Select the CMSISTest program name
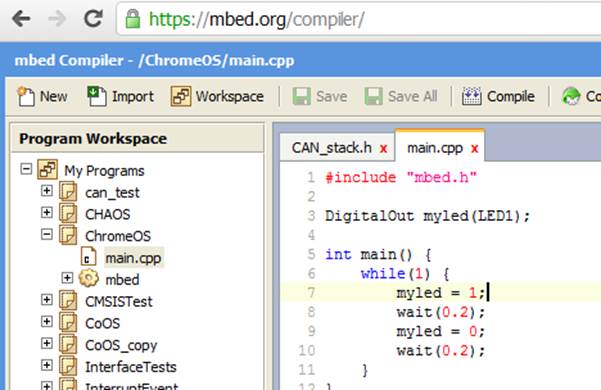Screen dimensions: 601x390 click(119, 302)
